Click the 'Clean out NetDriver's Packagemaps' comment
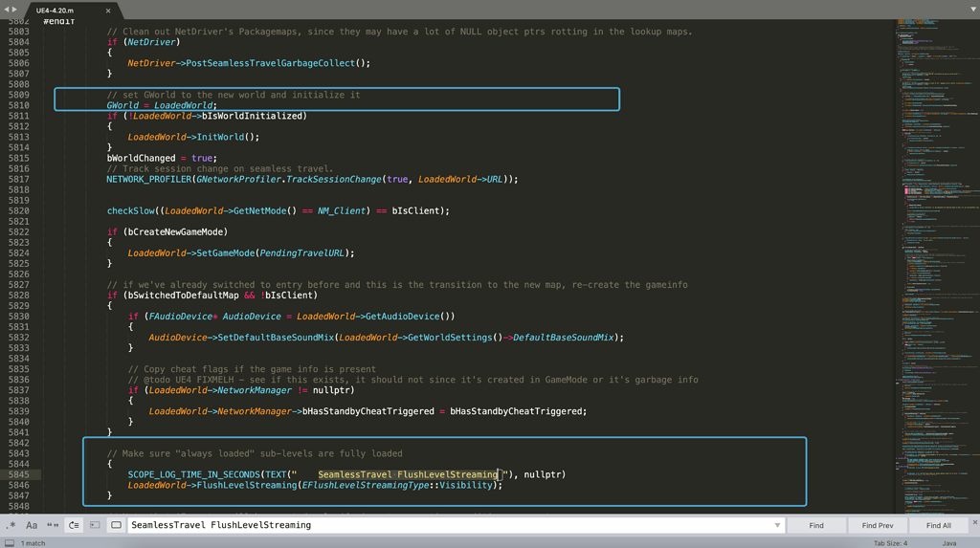 click(x=399, y=32)
